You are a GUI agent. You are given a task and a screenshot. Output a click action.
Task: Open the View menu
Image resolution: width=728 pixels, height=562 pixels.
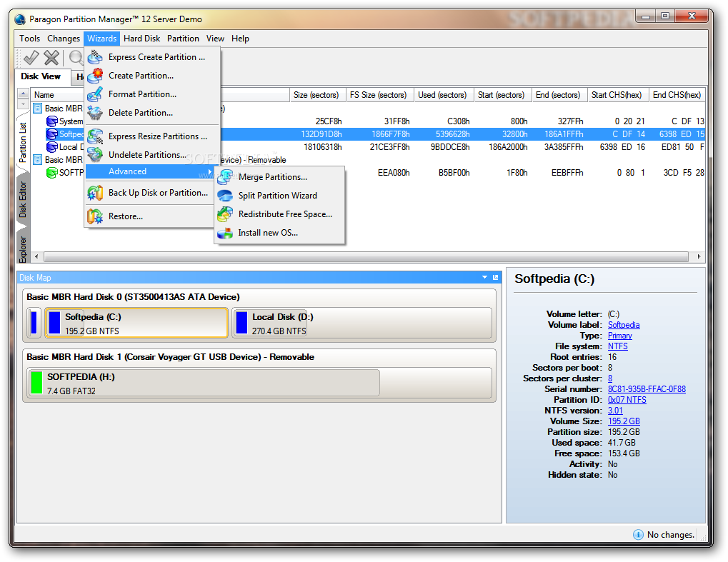(215, 39)
